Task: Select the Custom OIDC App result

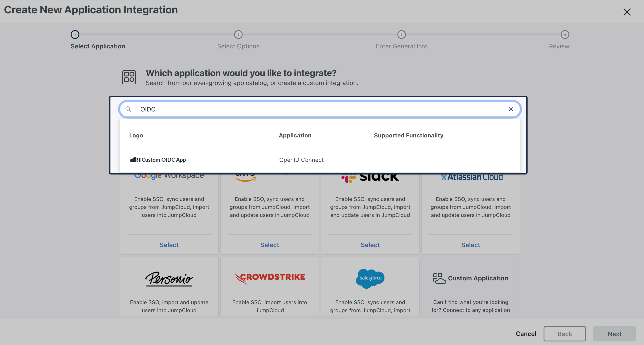Action: point(164,160)
